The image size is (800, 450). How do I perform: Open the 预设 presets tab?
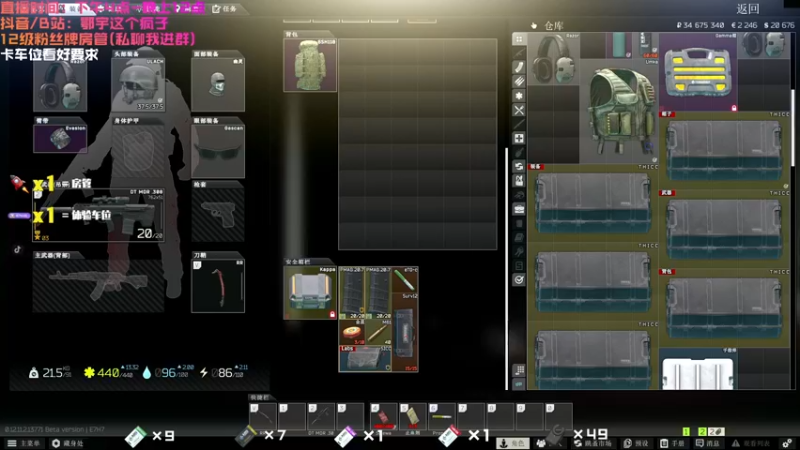[636, 443]
